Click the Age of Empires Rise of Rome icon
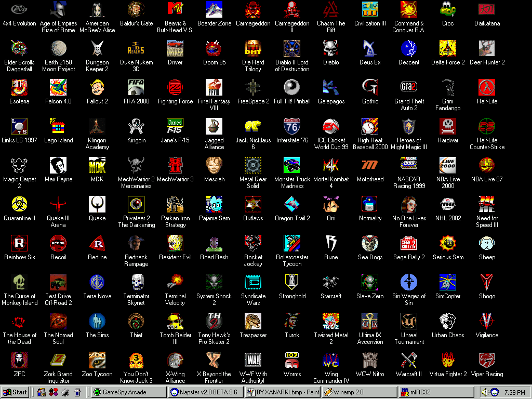Screen dimensions: 532x399 click(x=58, y=9)
